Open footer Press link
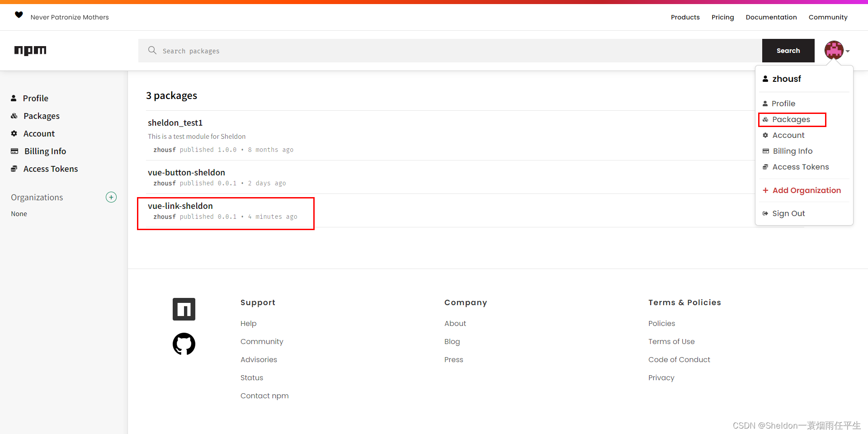Viewport: 868px width, 434px height. (453, 359)
